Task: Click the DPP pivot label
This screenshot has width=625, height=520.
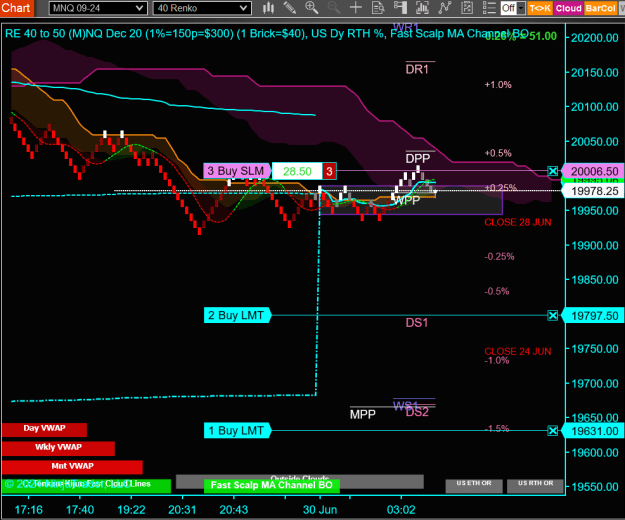Action: click(418, 159)
